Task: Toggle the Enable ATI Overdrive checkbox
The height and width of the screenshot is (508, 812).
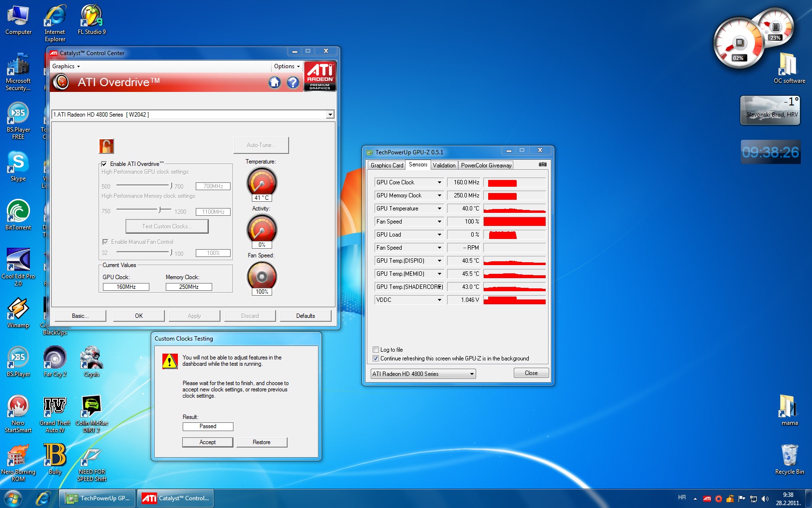Action: click(104, 164)
